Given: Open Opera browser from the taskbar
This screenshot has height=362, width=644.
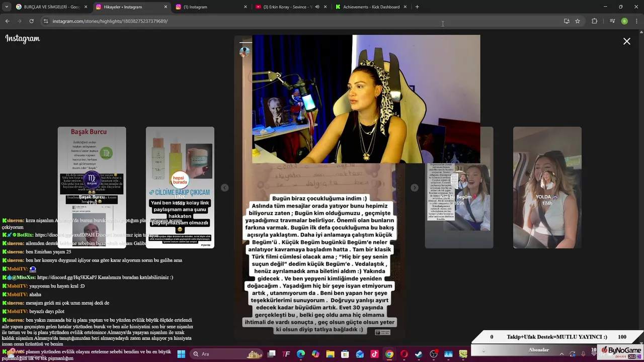Looking at the screenshot, I should pos(404,354).
